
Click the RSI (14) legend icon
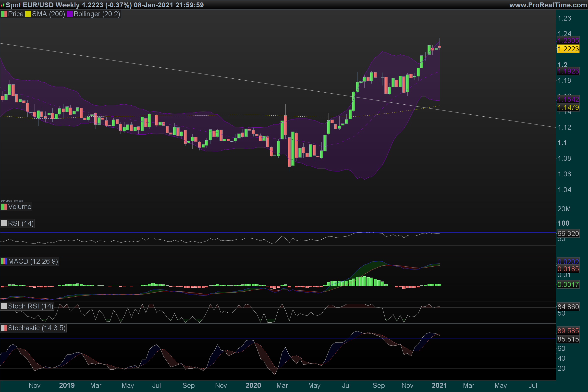[x=4, y=223]
